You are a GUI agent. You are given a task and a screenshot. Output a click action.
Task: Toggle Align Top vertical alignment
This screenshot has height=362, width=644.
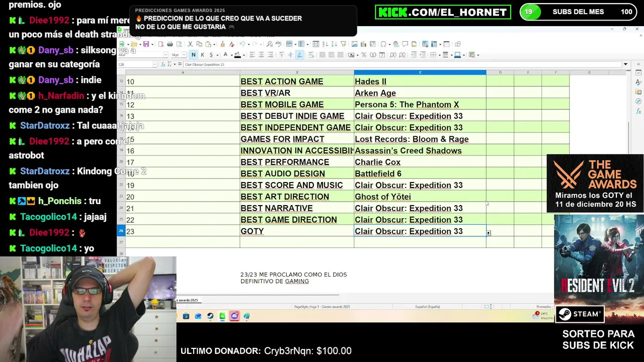pyautogui.click(x=282, y=55)
